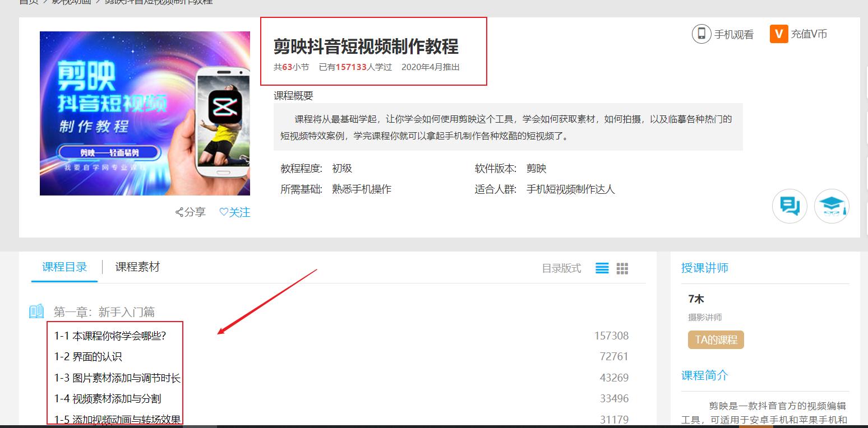Click the 手机观看 phone icon
The image size is (868, 428).
pyautogui.click(x=702, y=34)
